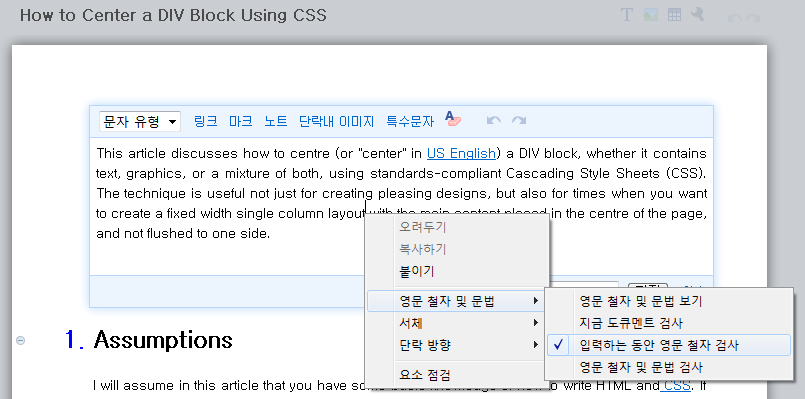Viewport: 805px width, 399px height.
Task: Click 마크 in the editor toolbar
Action: pos(240,122)
